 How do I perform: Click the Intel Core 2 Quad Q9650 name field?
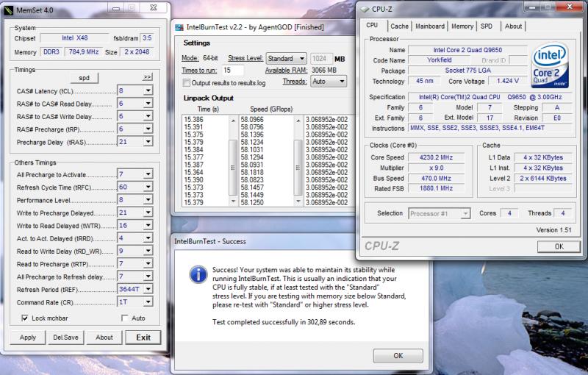467,50
